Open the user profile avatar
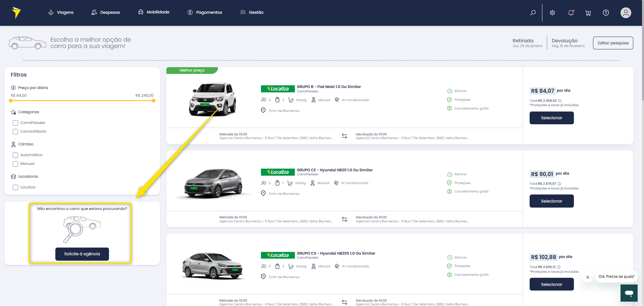Viewport: 644px width, 306px height. [626, 13]
